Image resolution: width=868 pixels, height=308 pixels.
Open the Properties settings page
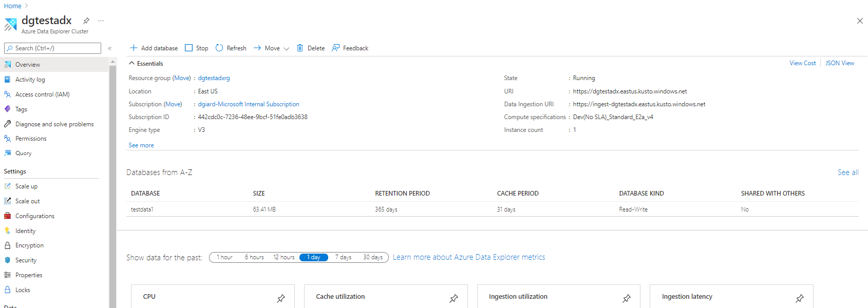(x=29, y=275)
